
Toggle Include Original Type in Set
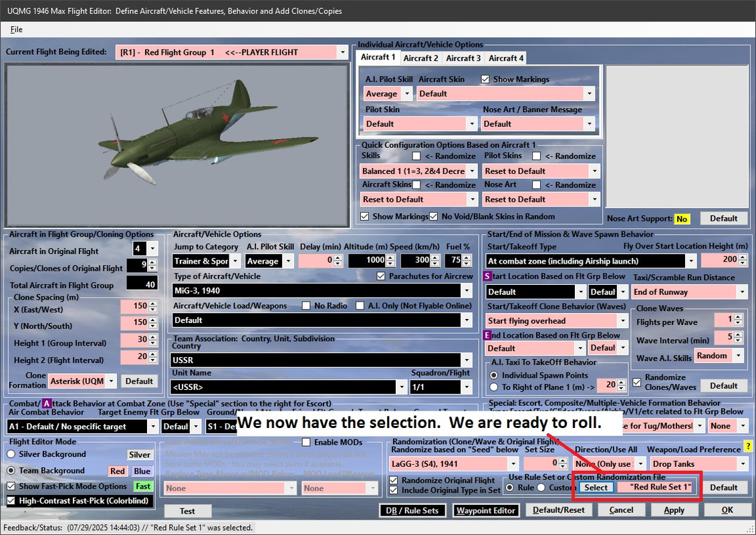coord(394,490)
